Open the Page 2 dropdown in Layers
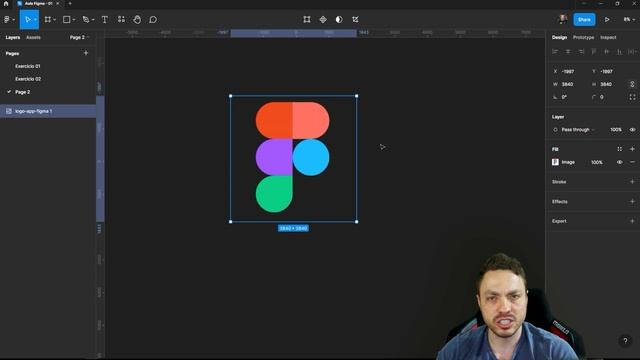 79,37
